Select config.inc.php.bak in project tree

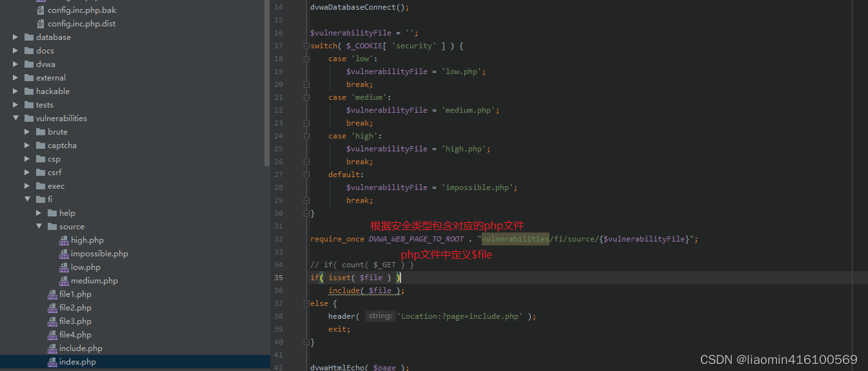pos(82,10)
